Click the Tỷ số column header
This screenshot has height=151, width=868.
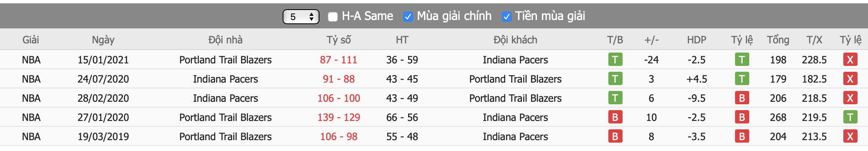click(x=339, y=40)
